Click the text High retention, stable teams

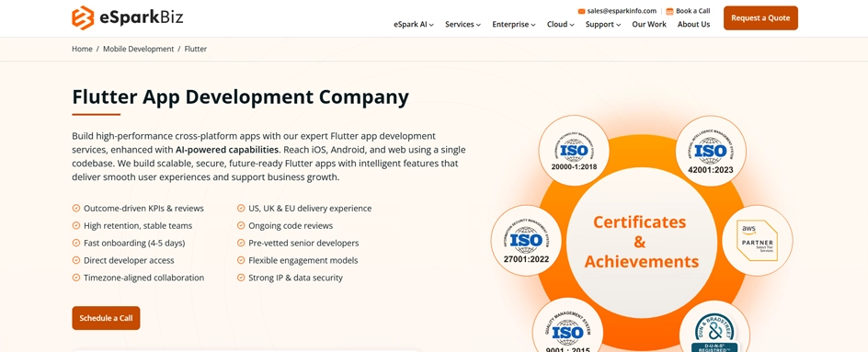138,225
